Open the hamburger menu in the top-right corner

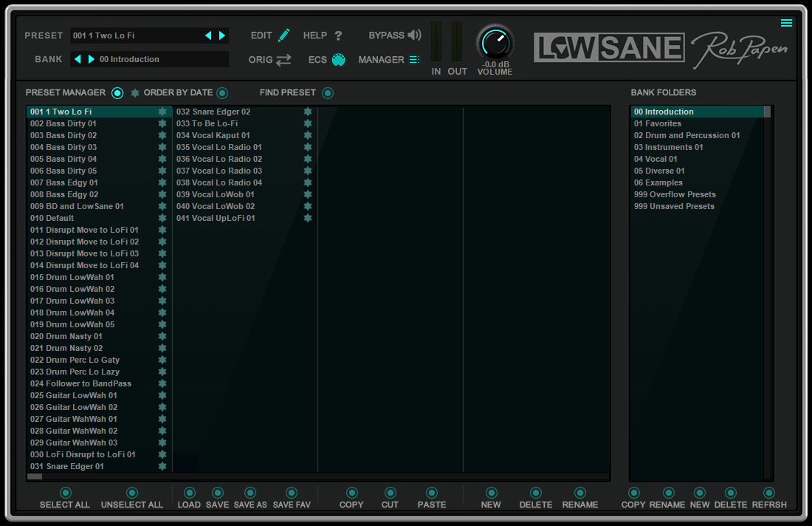[x=785, y=23]
